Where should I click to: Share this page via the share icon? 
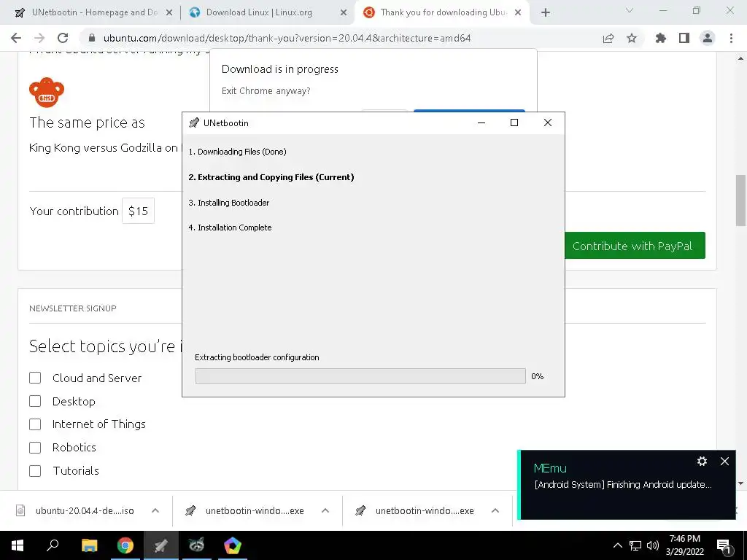pos(608,38)
